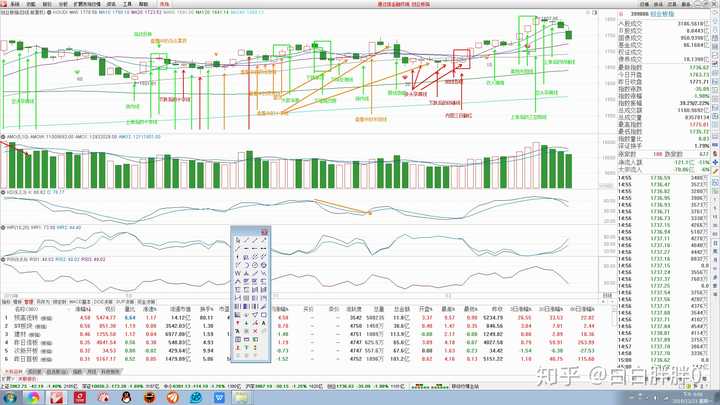Screen dimensions: 720x405
Task: Click the WR indicator settings circle icon
Action: [3, 227]
